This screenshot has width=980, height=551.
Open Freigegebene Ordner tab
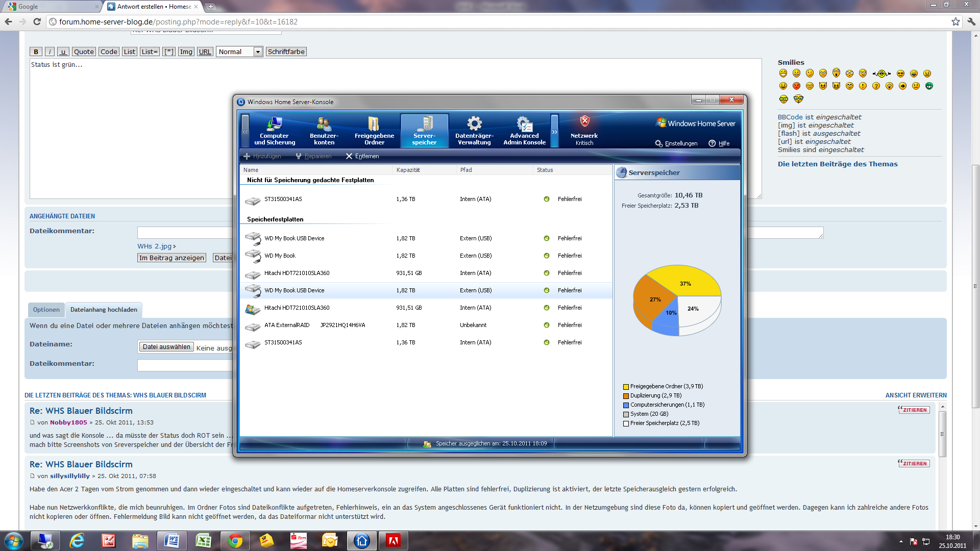click(x=374, y=131)
